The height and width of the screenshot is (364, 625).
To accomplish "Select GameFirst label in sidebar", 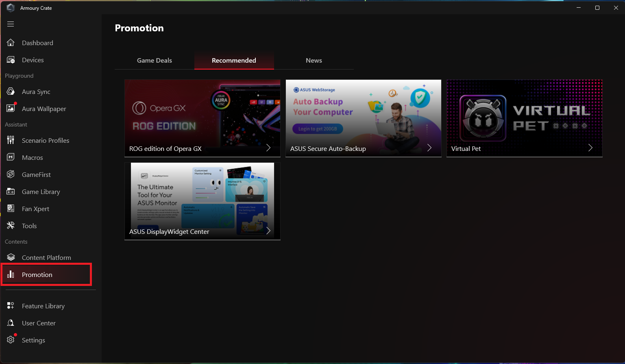I will 37,174.
